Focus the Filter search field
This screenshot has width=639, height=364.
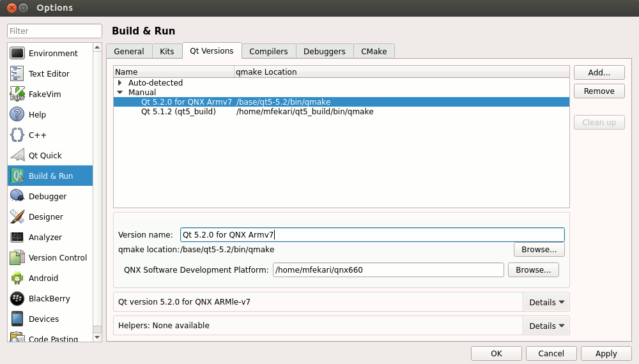click(54, 31)
